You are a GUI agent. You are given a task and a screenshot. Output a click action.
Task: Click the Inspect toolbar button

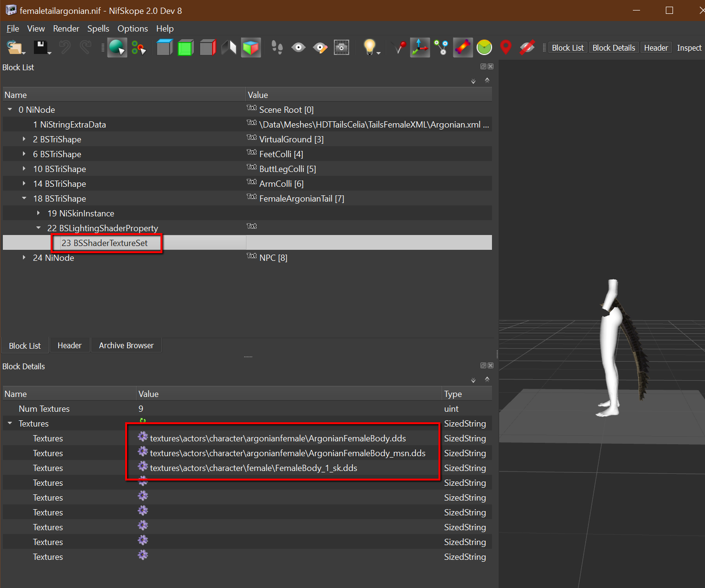tap(689, 48)
